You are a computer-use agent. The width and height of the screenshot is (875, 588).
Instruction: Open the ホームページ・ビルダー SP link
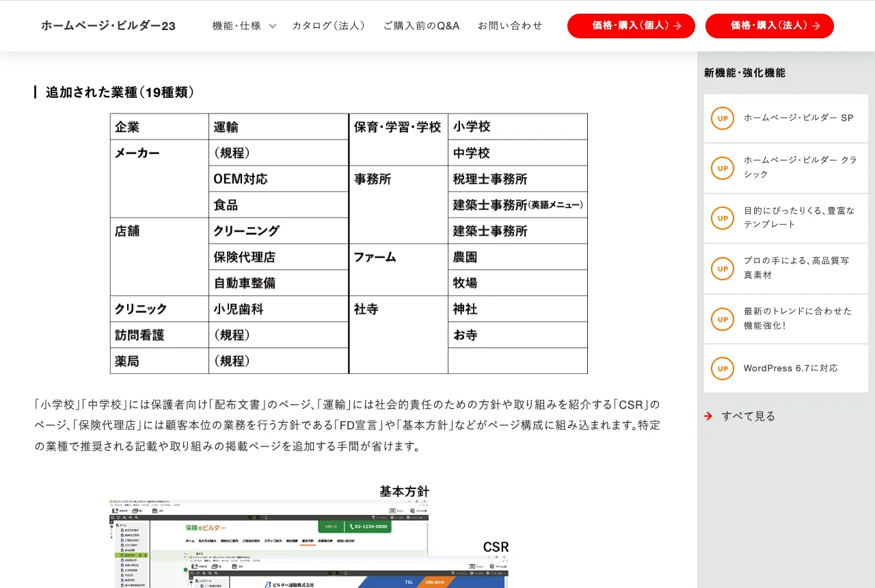point(786,118)
